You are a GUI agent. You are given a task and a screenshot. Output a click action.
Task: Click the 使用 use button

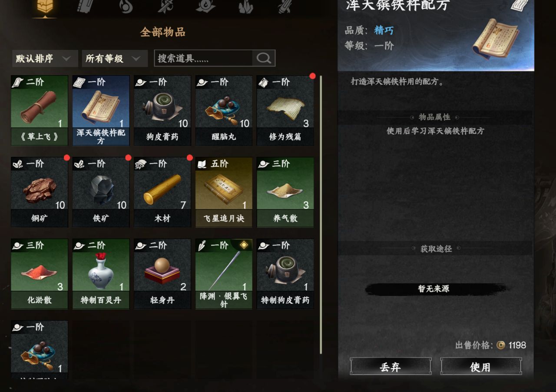pyautogui.click(x=481, y=366)
